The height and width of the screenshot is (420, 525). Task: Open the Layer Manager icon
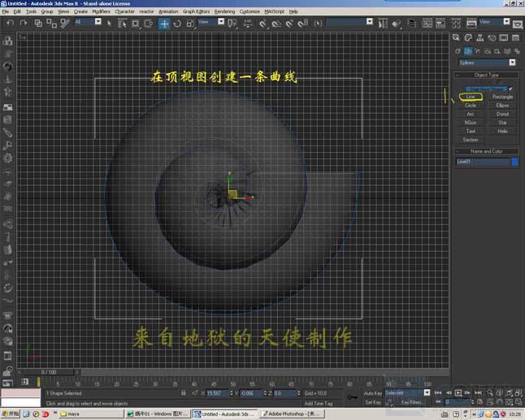point(411,24)
